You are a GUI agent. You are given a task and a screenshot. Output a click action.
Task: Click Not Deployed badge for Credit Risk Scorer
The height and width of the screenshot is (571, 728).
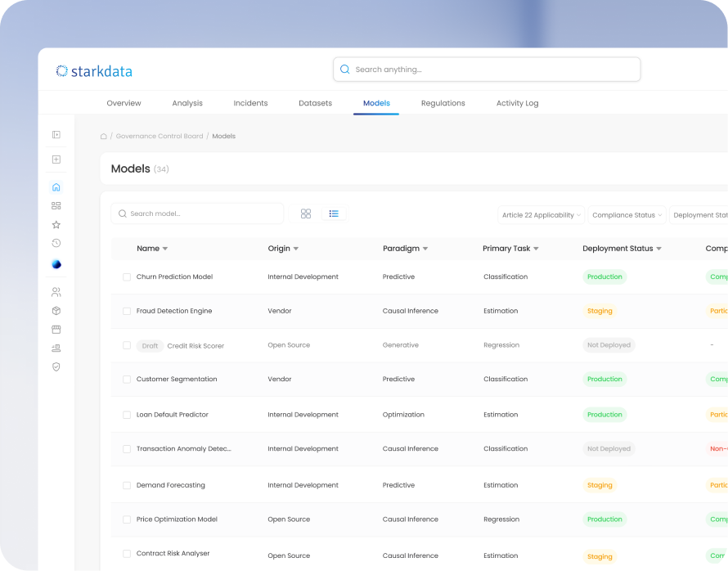(x=609, y=345)
